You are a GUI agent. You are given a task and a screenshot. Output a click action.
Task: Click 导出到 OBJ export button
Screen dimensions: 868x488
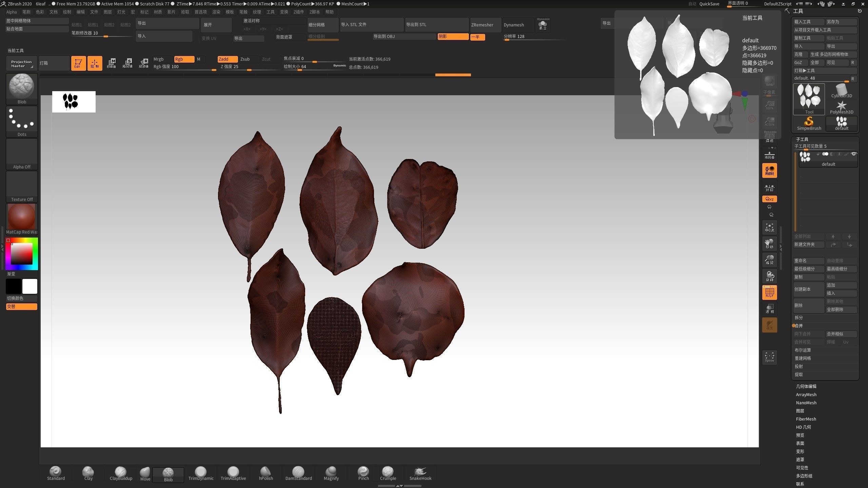pyautogui.click(x=404, y=36)
